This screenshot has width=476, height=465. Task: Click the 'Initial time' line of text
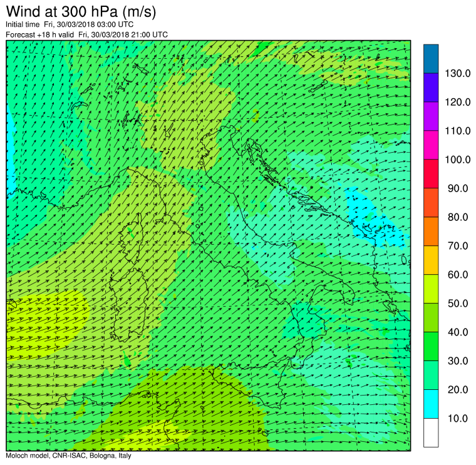[70, 24]
